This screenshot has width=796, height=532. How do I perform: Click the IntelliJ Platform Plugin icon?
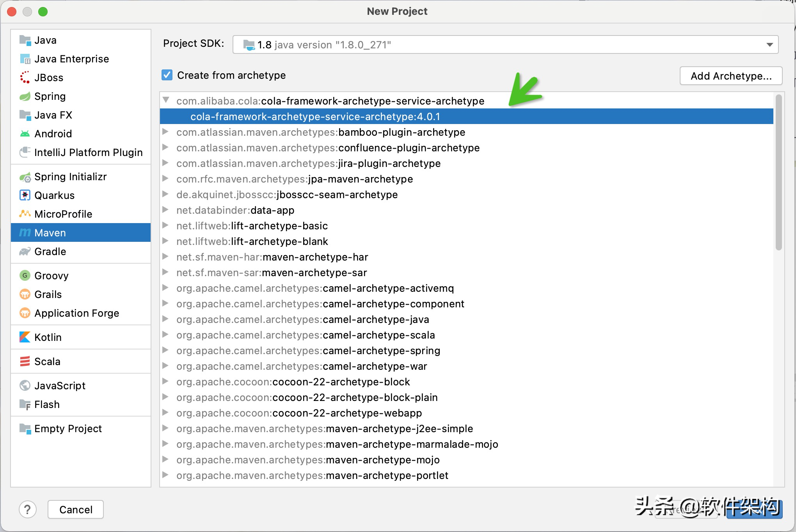[25, 153]
